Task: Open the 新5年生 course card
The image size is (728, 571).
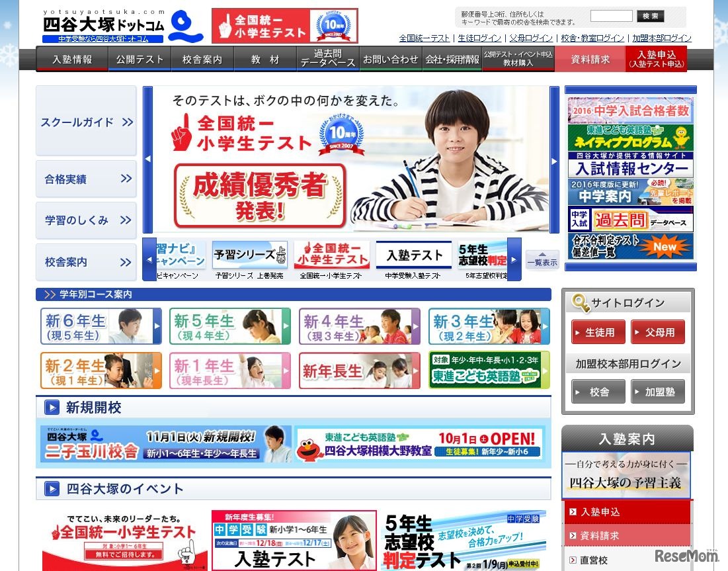Action: point(230,326)
